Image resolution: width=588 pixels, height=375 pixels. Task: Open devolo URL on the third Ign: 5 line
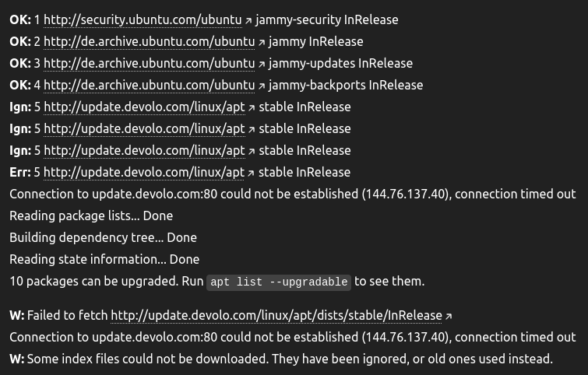[x=144, y=150]
